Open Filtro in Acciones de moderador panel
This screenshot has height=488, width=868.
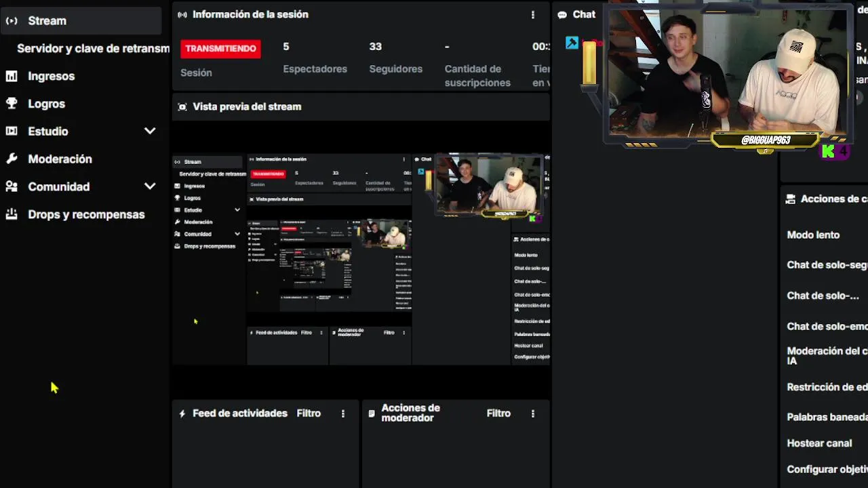[498, 413]
